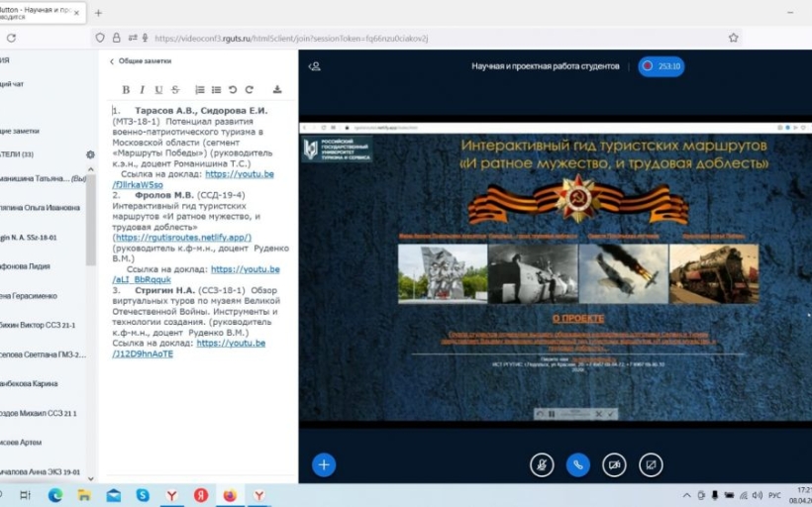Click tracking protection shield icon
This screenshot has width=812, height=507.
coord(100,38)
